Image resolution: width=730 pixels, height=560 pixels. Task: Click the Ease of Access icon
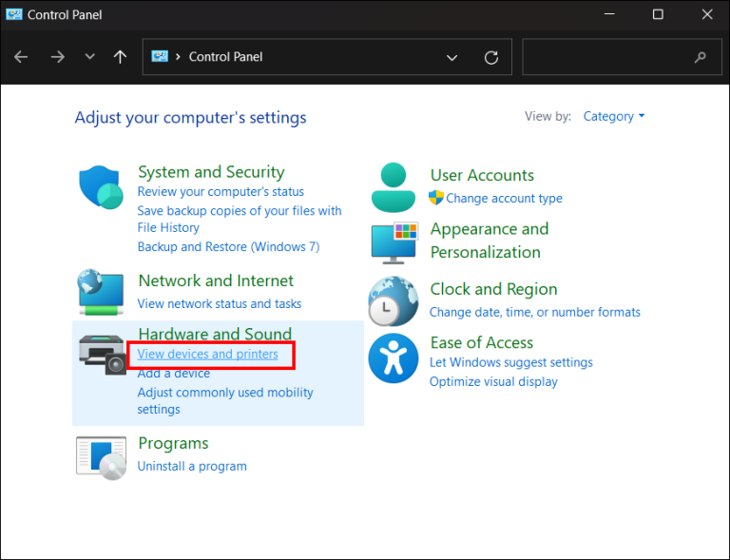[x=393, y=357]
